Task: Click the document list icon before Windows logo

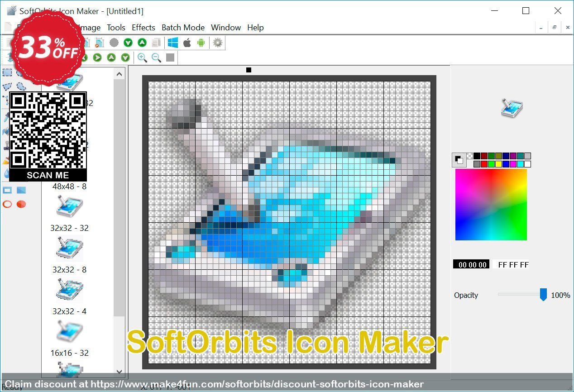Action: click(x=156, y=43)
